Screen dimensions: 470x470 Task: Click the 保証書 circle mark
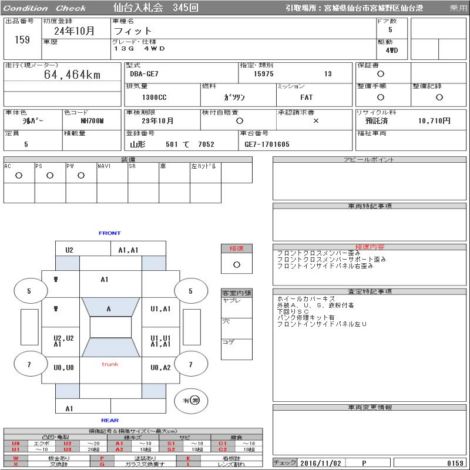(x=381, y=74)
